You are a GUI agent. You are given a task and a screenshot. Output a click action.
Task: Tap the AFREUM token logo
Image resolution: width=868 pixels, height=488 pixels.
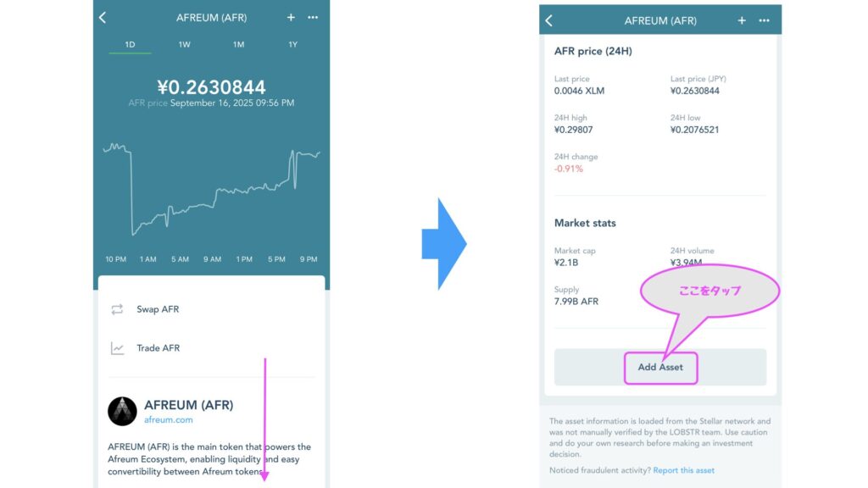(x=122, y=411)
